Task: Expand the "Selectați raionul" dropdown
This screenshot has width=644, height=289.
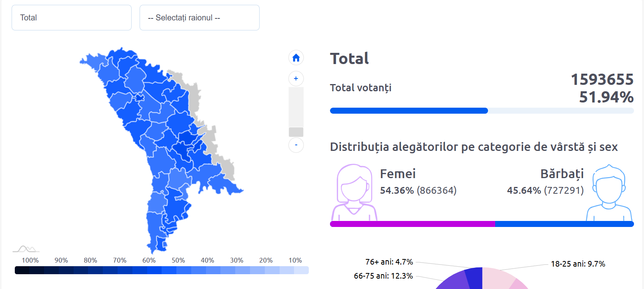Action: (199, 18)
